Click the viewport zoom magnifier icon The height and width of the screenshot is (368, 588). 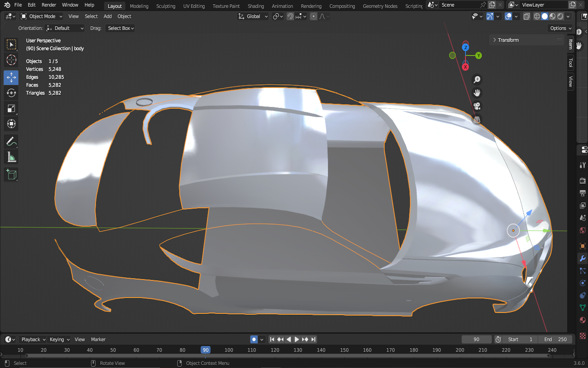[x=477, y=80]
